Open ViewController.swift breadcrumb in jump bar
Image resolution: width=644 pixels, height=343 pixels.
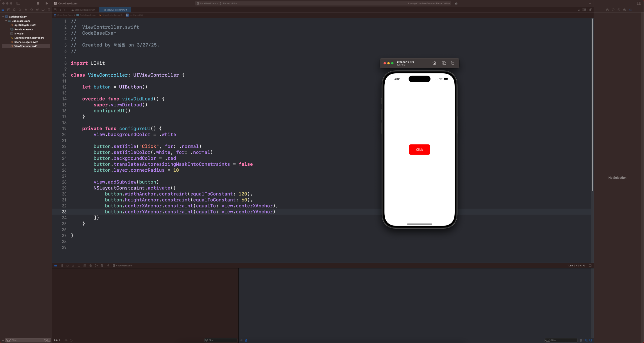point(111,15)
